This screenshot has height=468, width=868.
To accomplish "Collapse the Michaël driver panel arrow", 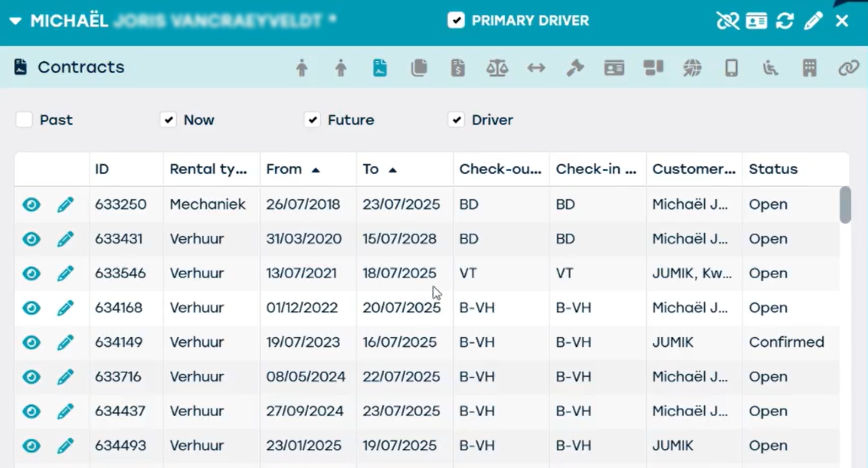I will pyautogui.click(x=16, y=21).
